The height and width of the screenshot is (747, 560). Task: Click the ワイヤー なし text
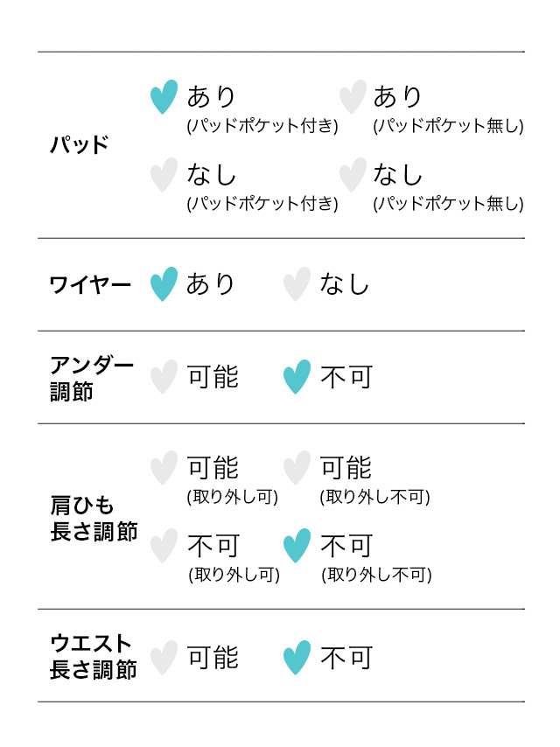344,284
